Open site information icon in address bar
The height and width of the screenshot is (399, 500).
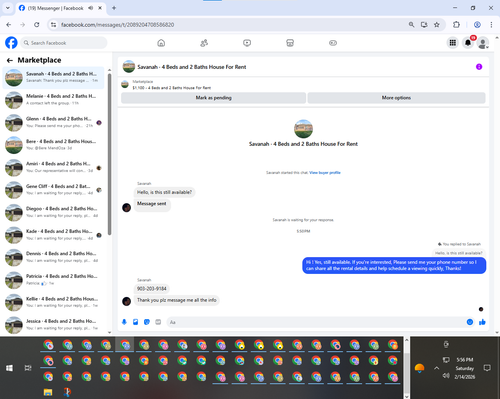click(x=53, y=25)
